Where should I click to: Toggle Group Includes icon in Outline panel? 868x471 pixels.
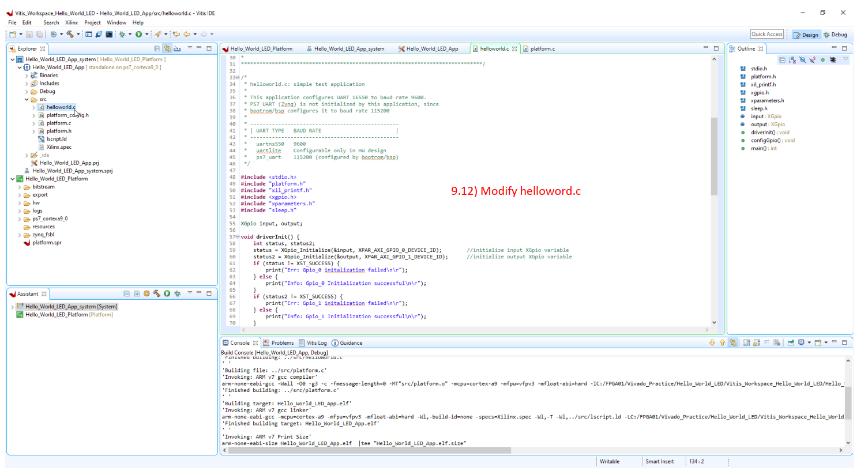click(833, 60)
